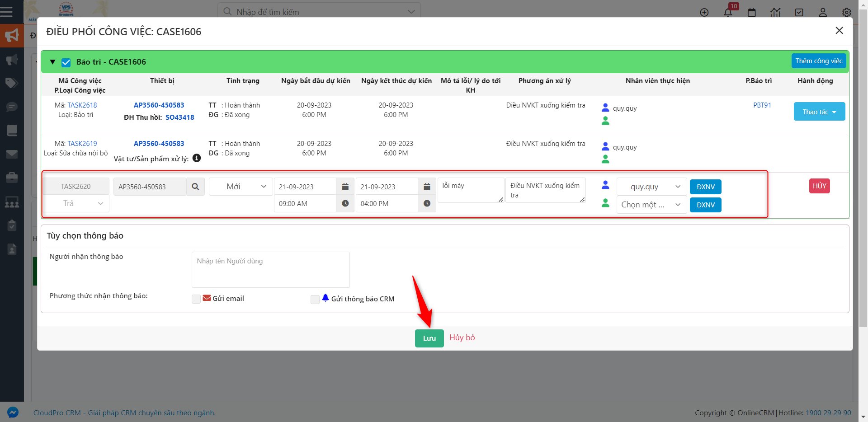Open TASK2619 task link
868x422 pixels.
(82, 143)
